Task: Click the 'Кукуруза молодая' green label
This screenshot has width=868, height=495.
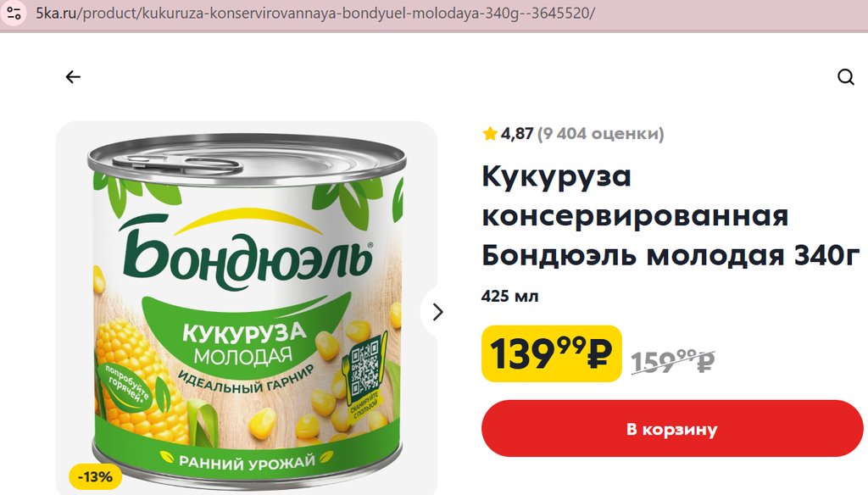Action: click(x=243, y=343)
